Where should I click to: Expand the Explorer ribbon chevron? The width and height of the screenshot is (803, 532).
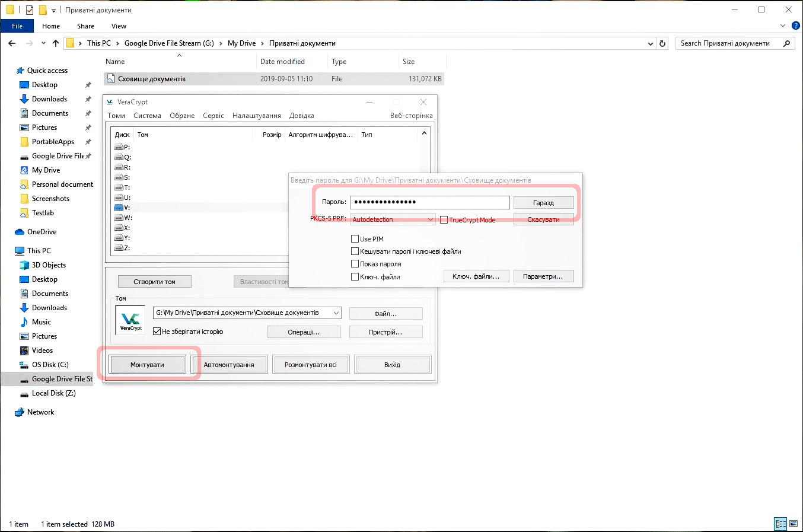coord(783,26)
